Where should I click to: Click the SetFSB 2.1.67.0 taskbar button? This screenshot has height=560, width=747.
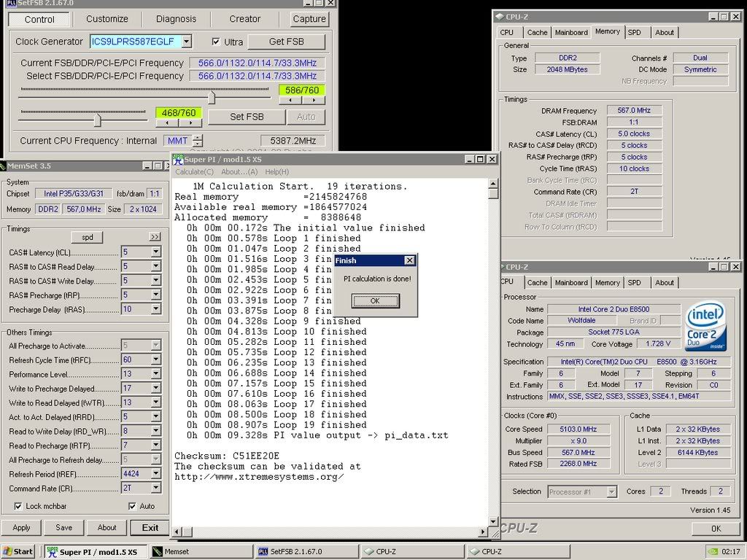(307, 551)
